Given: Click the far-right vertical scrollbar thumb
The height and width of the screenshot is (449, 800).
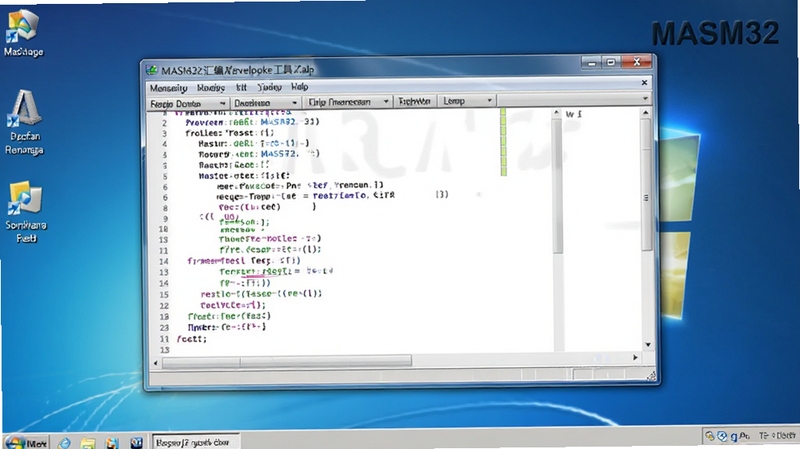Looking at the screenshot, I should pos(646,184).
